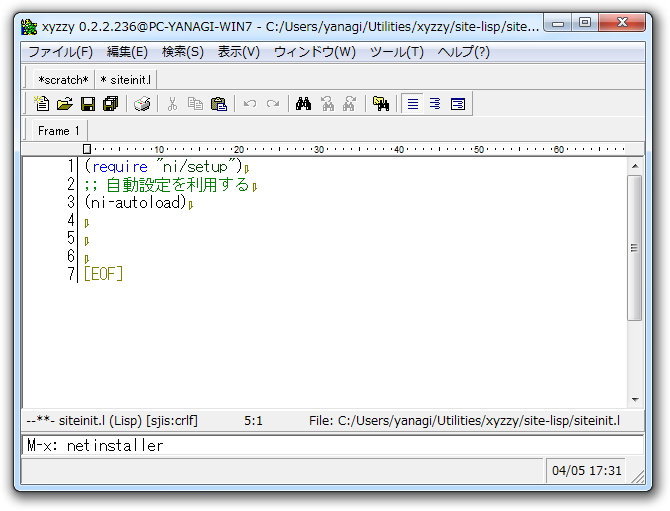Open the ヘルプ(?) menu

click(463, 52)
